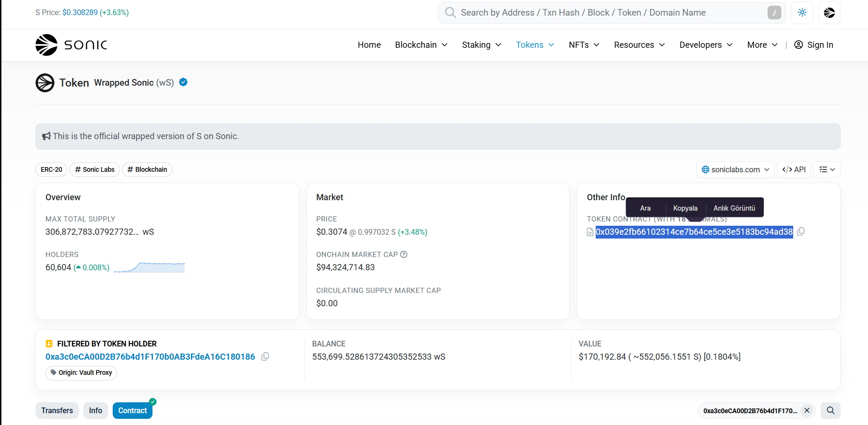The width and height of the screenshot is (868, 425).
Task: Click the API button
Action: point(794,169)
